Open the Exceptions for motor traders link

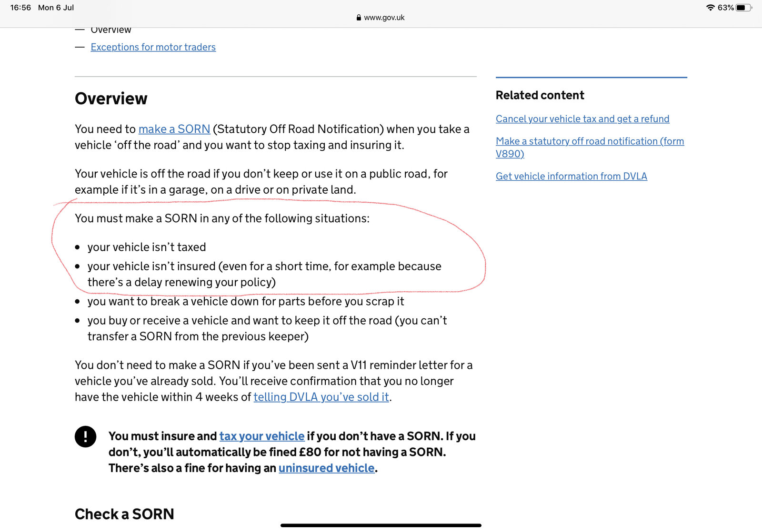click(153, 47)
